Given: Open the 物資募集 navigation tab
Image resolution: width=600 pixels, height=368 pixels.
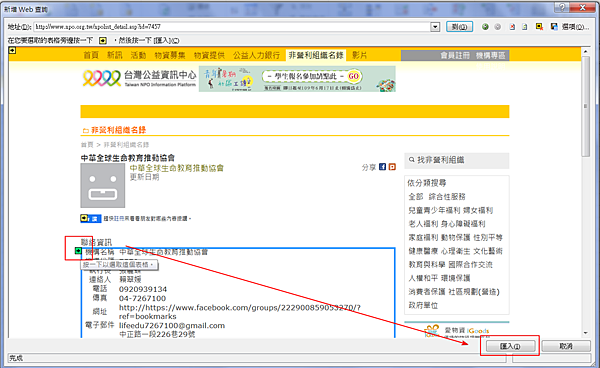Looking at the screenshot, I should tap(170, 55).
